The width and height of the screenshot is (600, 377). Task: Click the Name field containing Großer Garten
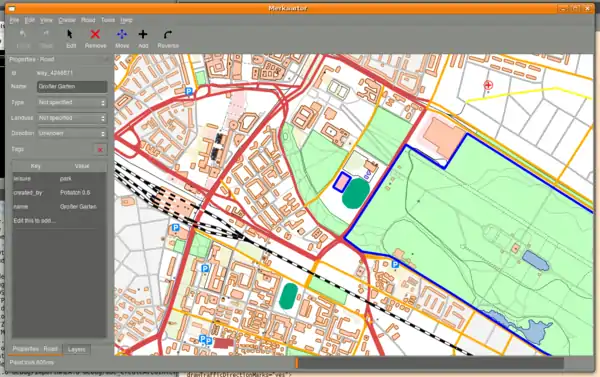72,86
